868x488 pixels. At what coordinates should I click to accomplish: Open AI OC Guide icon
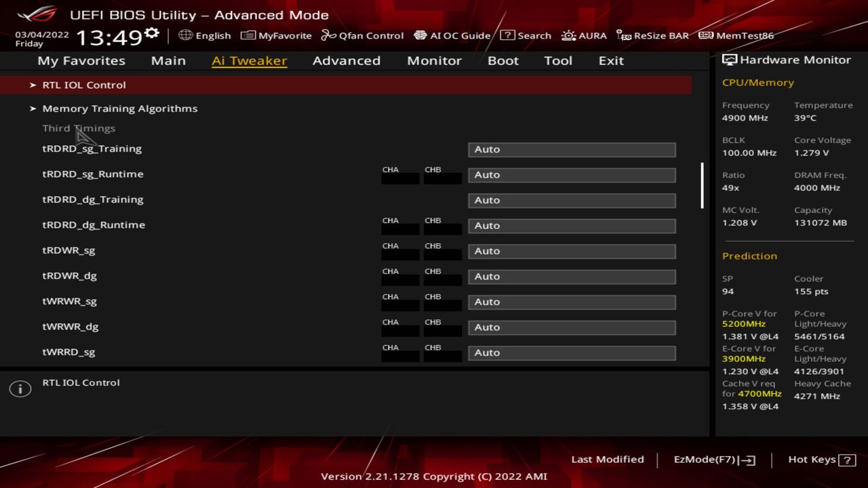[420, 35]
